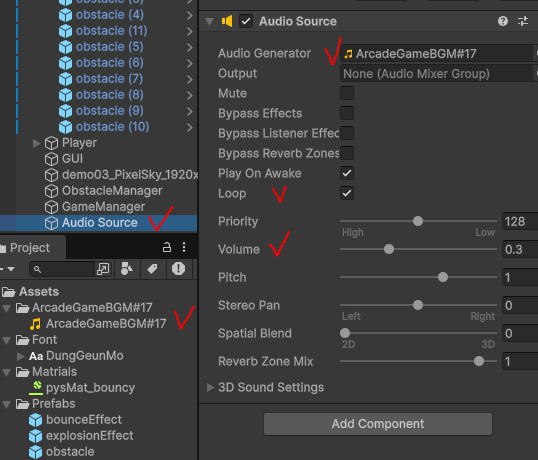538x460 pixels.
Task: Open obstacle (10) prefab via its chevron
Action: click(x=190, y=127)
